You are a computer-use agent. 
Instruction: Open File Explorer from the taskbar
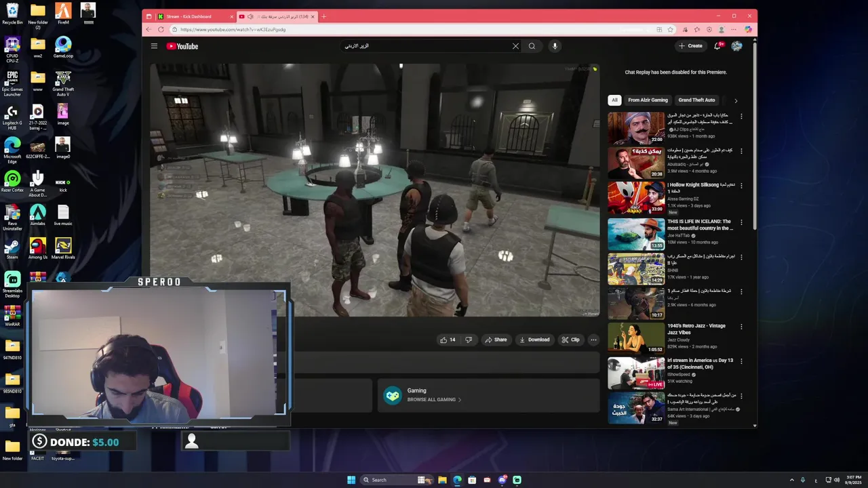[442, 480]
